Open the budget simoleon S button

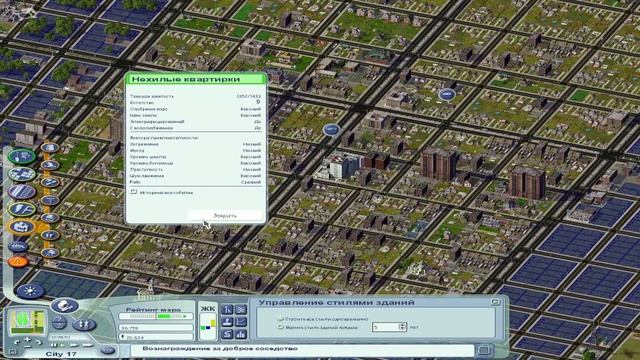(x=227, y=335)
